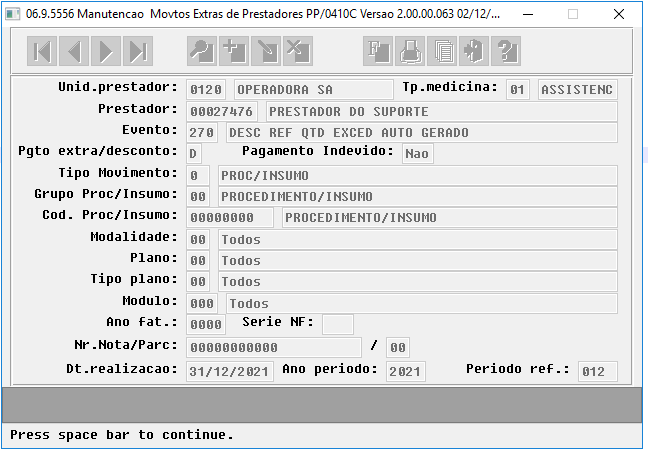Open the search (magnifier) toolbar icon
The width and height of the screenshot is (648, 451).
pyautogui.click(x=202, y=51)
